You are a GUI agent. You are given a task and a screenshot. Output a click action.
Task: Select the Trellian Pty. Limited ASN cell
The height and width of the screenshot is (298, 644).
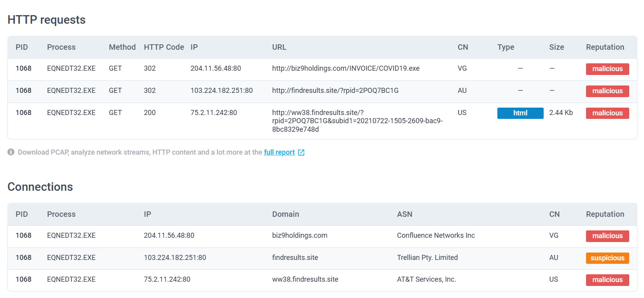click(427, 258)
